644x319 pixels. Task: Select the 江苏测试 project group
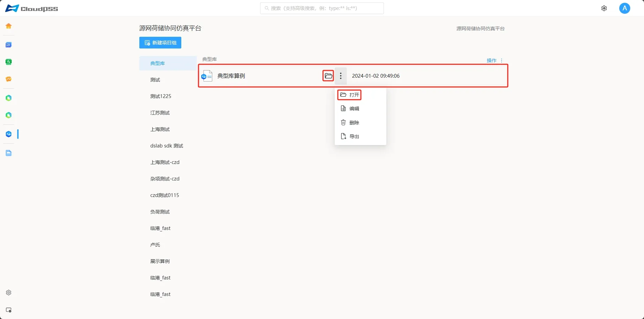pos(168,113)
